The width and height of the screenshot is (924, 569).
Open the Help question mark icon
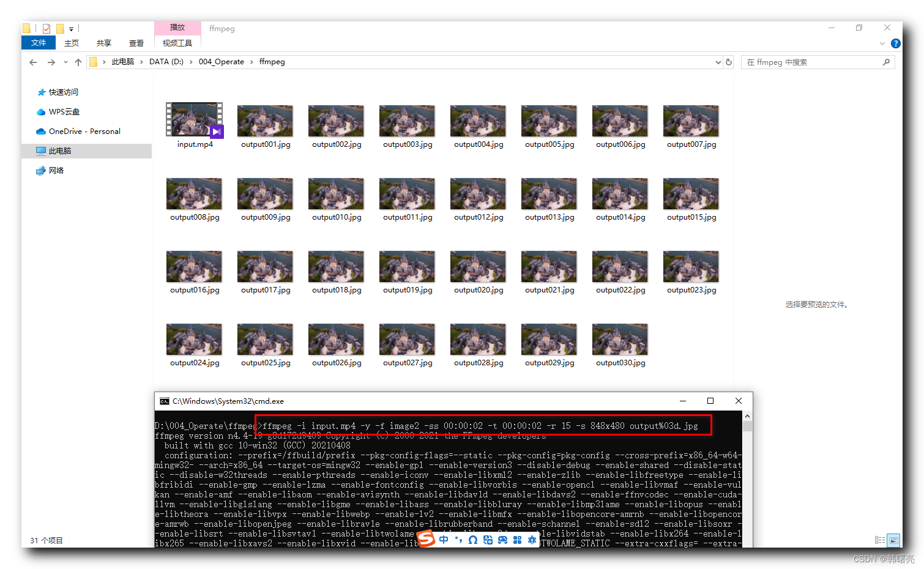896,43
